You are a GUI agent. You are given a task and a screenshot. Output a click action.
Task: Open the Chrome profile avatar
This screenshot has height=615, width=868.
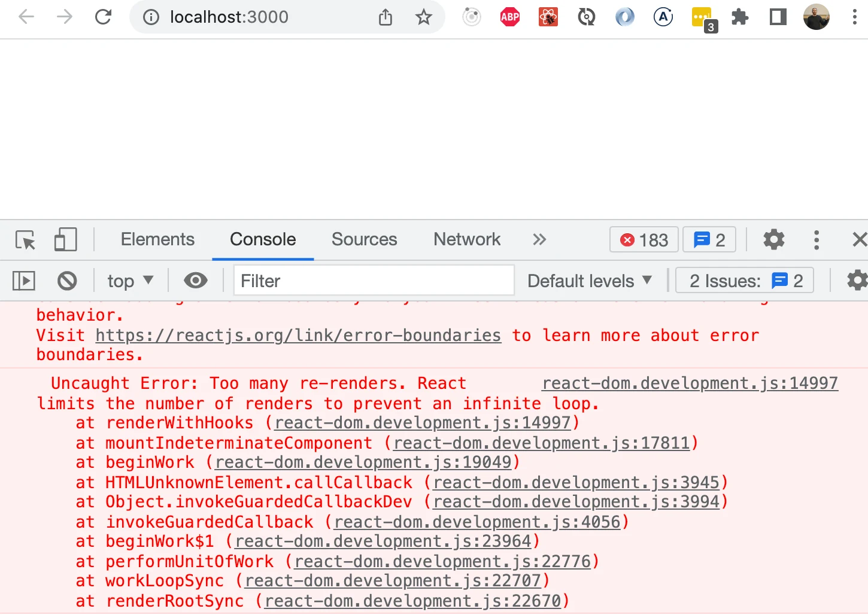[817, 17]
